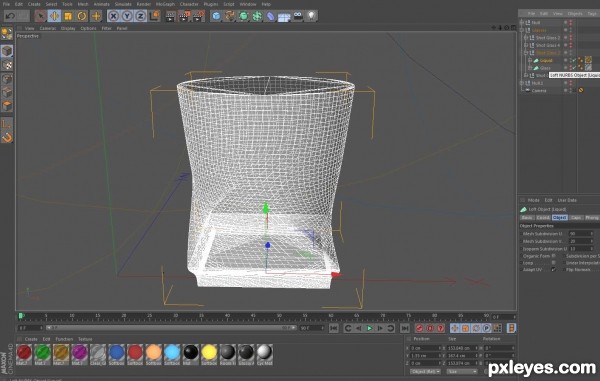Screen dimensions: 600x381
Task: Click the coordinate system icon
Action: pyautogui.click(x=155, y=16)
